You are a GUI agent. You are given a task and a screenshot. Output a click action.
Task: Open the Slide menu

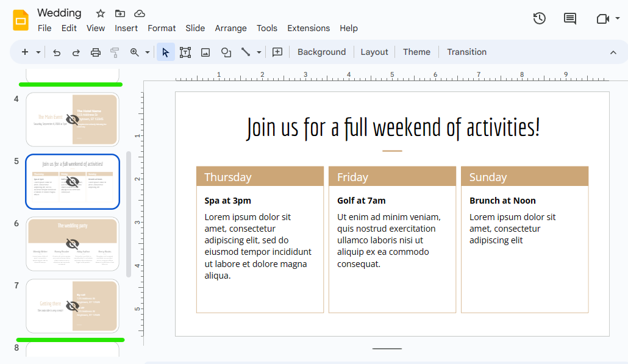[x=195, y=29]
